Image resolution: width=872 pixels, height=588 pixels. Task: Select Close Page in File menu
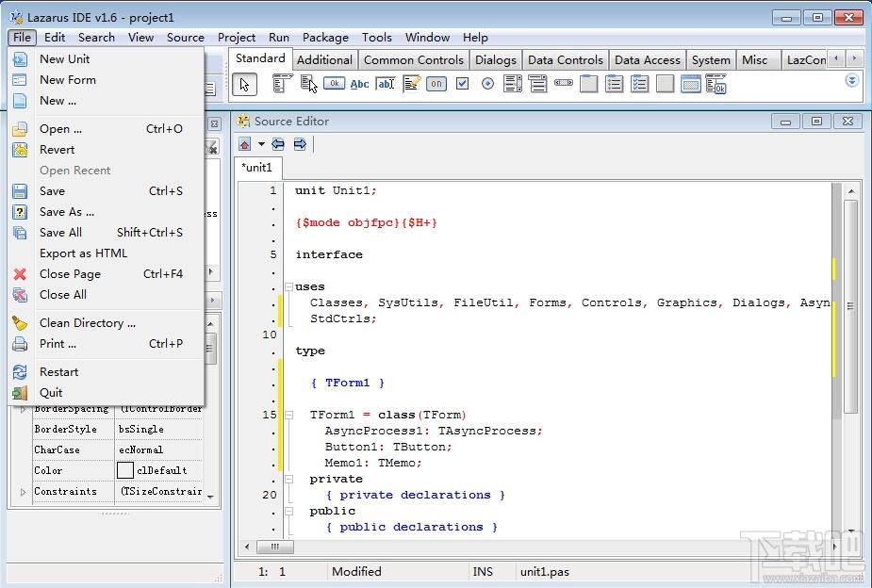(107, 274)
